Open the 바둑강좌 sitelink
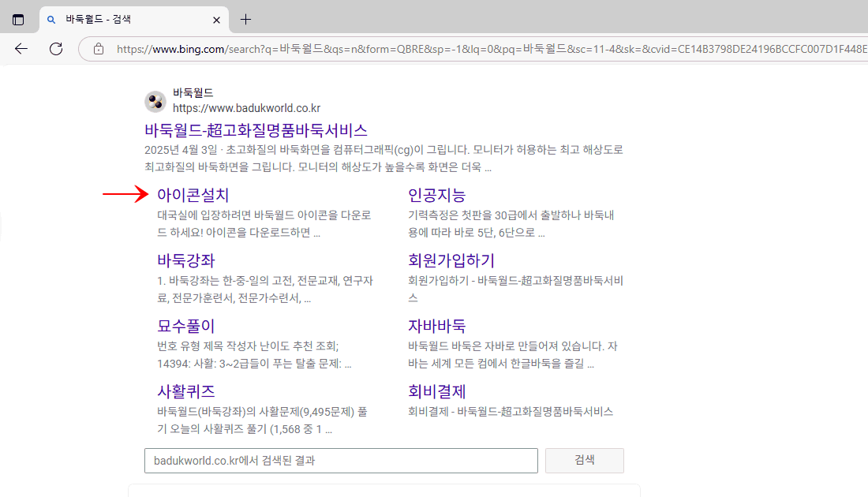 pos(186,260)
